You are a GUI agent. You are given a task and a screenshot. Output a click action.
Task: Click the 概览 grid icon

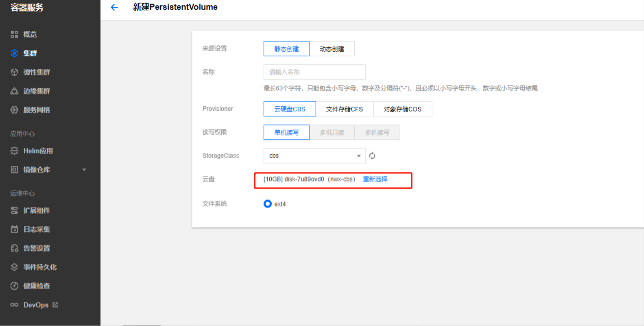click(14, 34)
